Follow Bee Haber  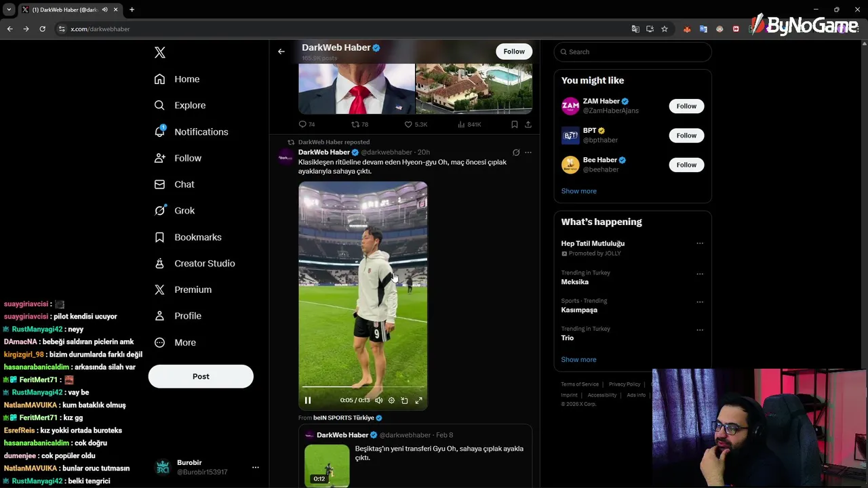tap(686, 165)
